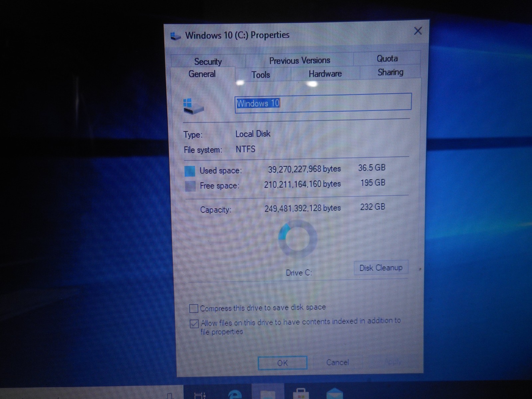Click the '210,211,164,160 bytes' free space value
Viewport: 532px width, 399px height.
(x=302, y=184)
